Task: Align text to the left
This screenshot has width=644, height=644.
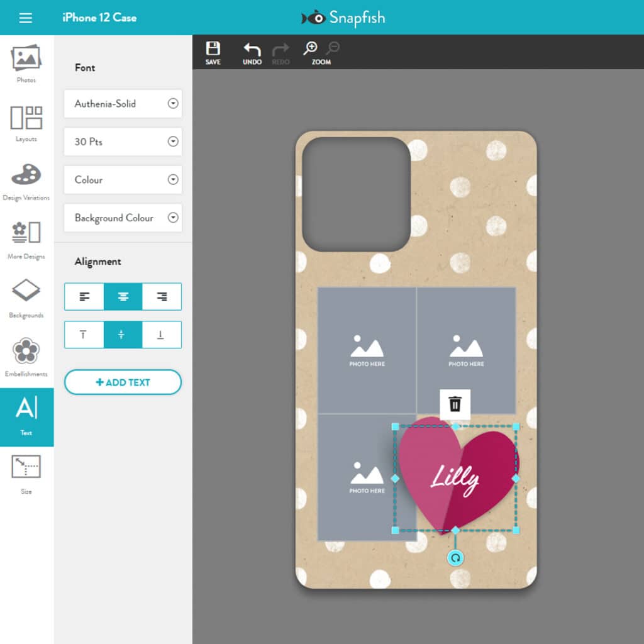Action: coord(84,296)
